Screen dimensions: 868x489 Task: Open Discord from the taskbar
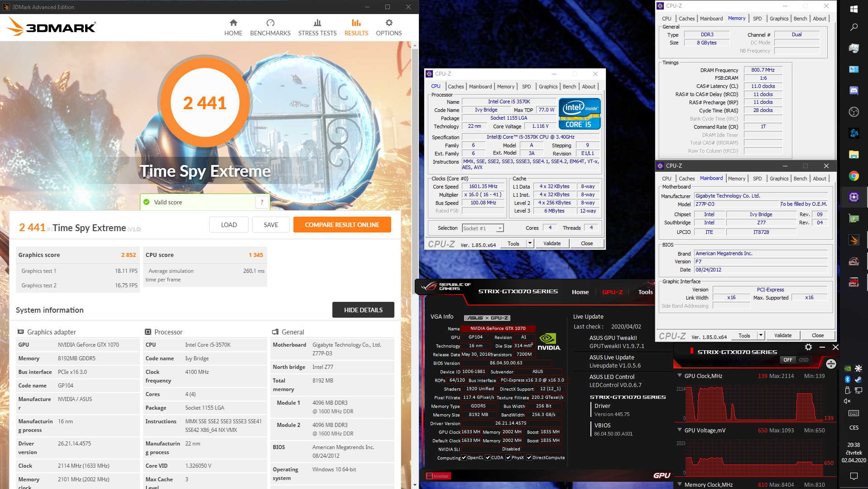coord(854,91)
